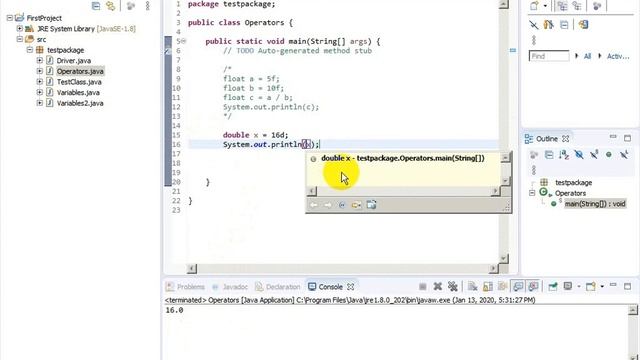
Task: Select Variables2.java file
Action: pyautogui.click(x=80, y=103)
